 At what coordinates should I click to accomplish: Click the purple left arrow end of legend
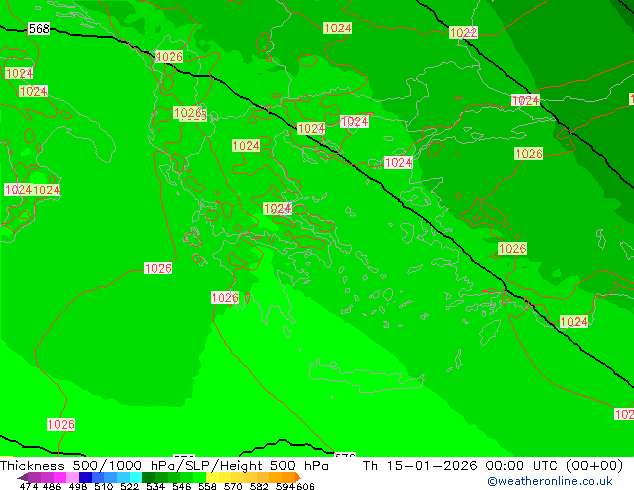tap(23, 477)
